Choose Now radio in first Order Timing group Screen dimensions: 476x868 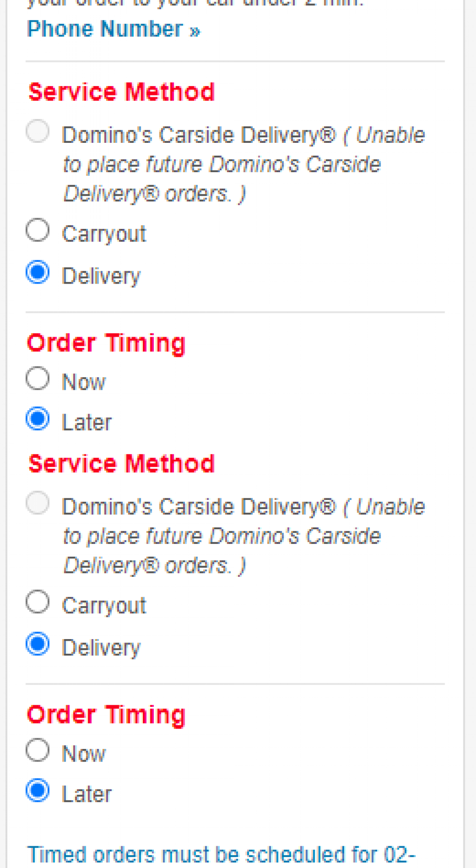click(x=38, y=378)
